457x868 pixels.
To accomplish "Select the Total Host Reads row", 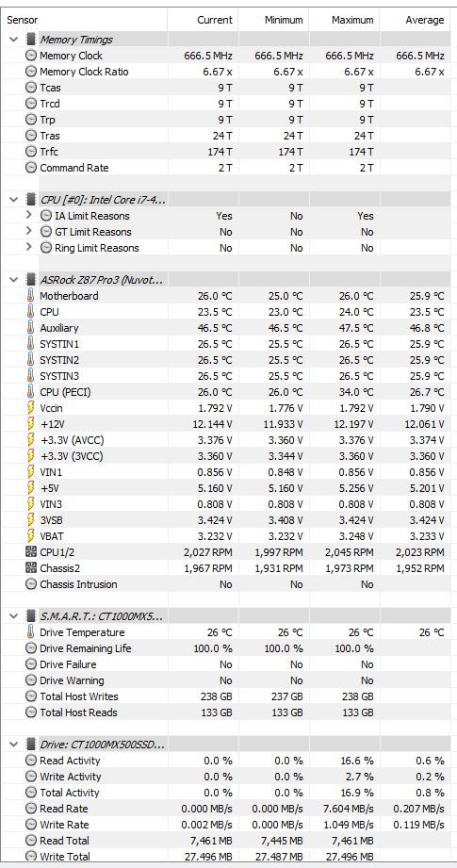I will [x=228, y=712].
